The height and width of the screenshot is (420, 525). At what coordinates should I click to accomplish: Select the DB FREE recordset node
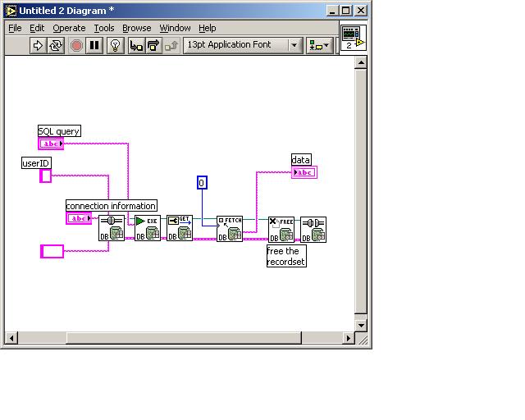point(281,229)
